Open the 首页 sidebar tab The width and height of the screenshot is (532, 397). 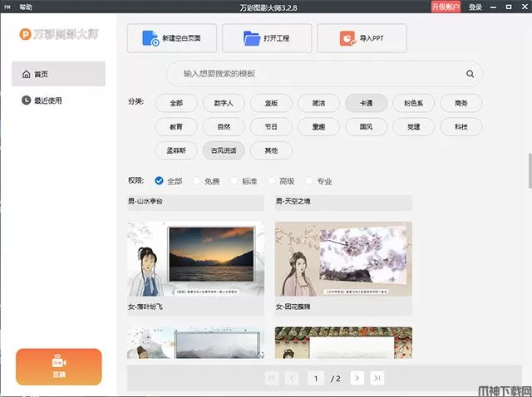coord(58,74)
